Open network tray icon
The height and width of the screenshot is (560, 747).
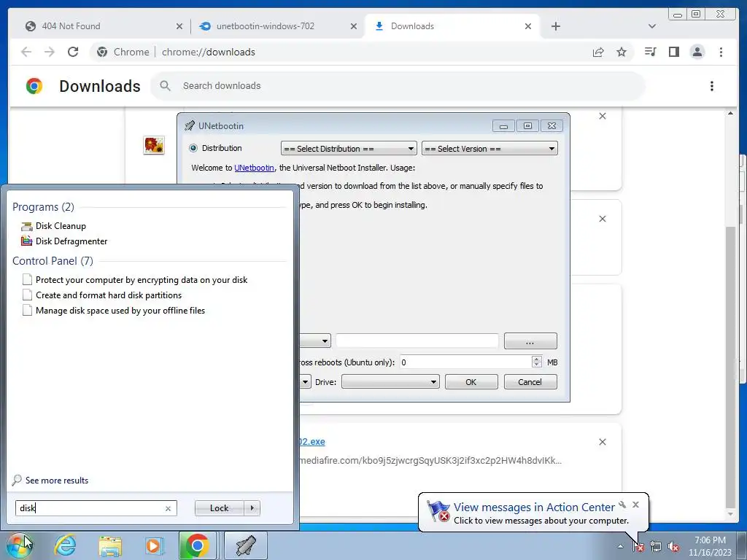coord(656,547)
